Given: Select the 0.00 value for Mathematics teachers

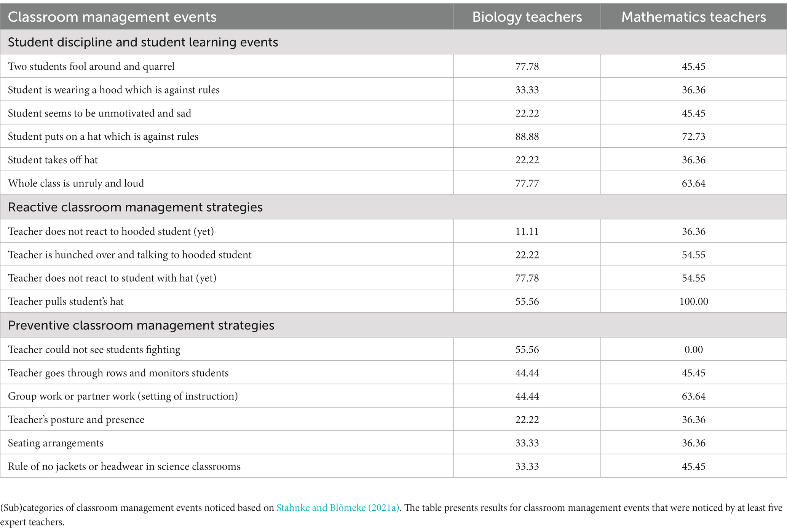Looking at the screenshot, I should (694, 349).
